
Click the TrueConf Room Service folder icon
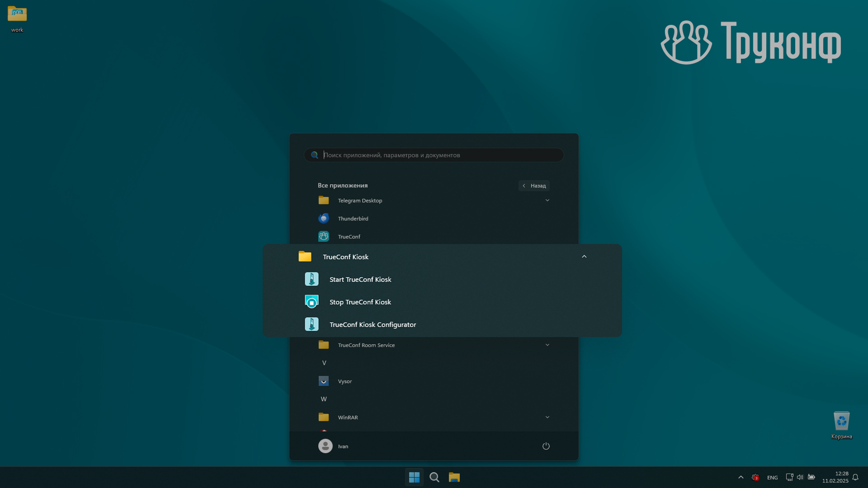(324, 345)
